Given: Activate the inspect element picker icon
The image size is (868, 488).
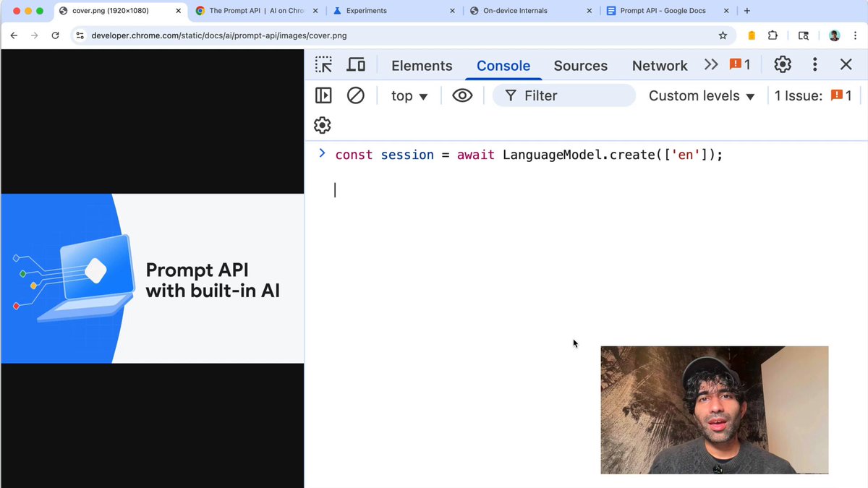Looking at the screenshot, I should 323,65.
